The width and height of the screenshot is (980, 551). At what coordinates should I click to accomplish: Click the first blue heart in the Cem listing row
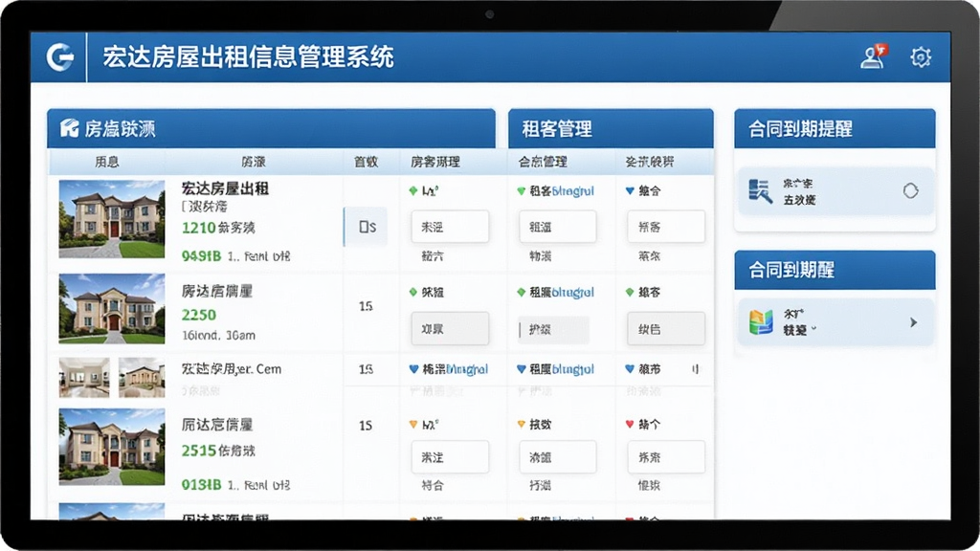pos(413,369)
